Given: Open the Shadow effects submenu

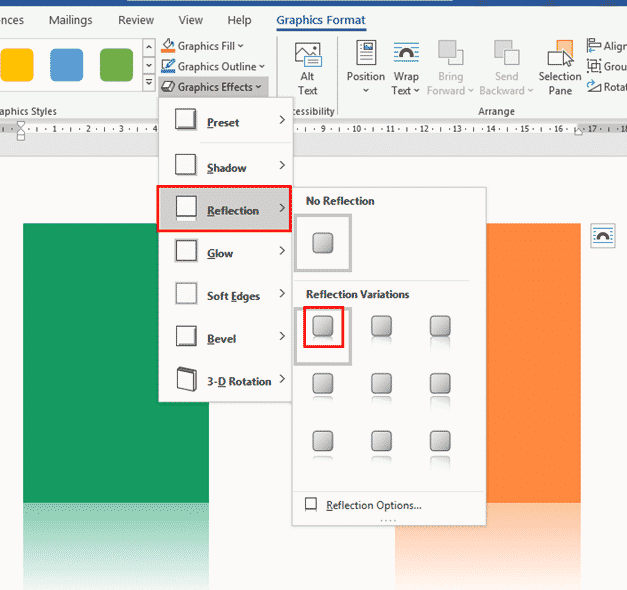Looking at the screenshot, I should tap(225, 167).
